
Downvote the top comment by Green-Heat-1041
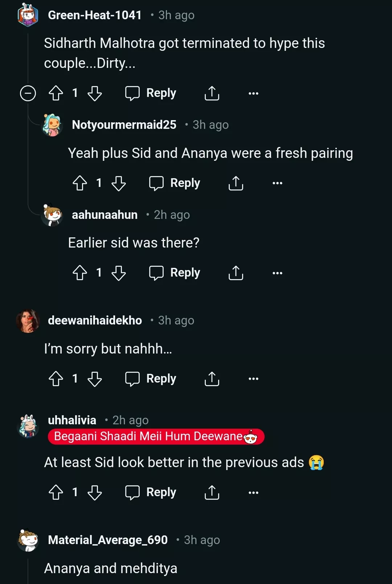coord(95,93)
